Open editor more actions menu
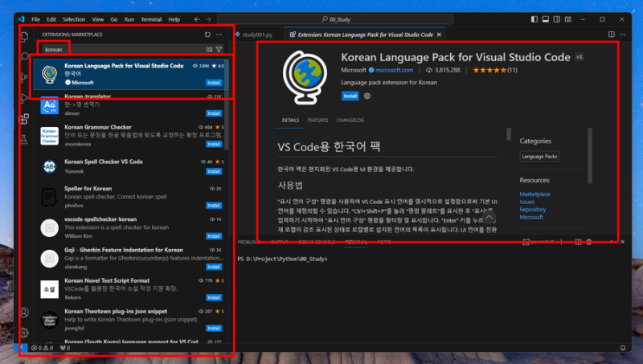Image resolution: width=643 pixels, height=364 pixels. (x=622, y=35)
